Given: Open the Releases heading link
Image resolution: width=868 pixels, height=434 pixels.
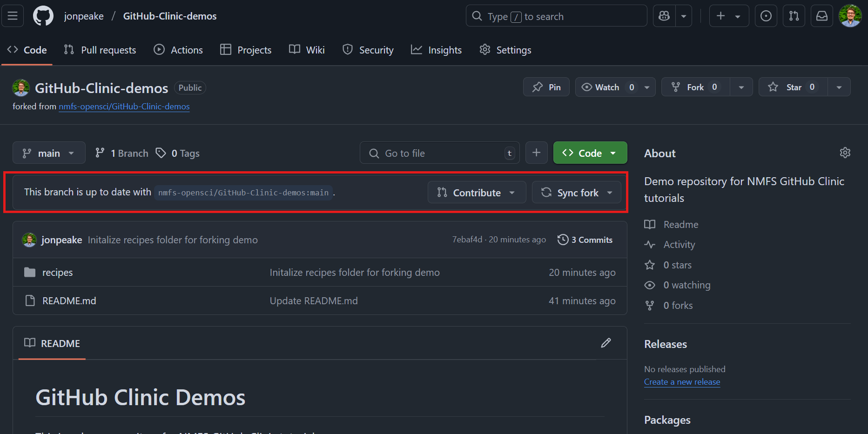Looking at the screenshot, I should pos(666,344).
